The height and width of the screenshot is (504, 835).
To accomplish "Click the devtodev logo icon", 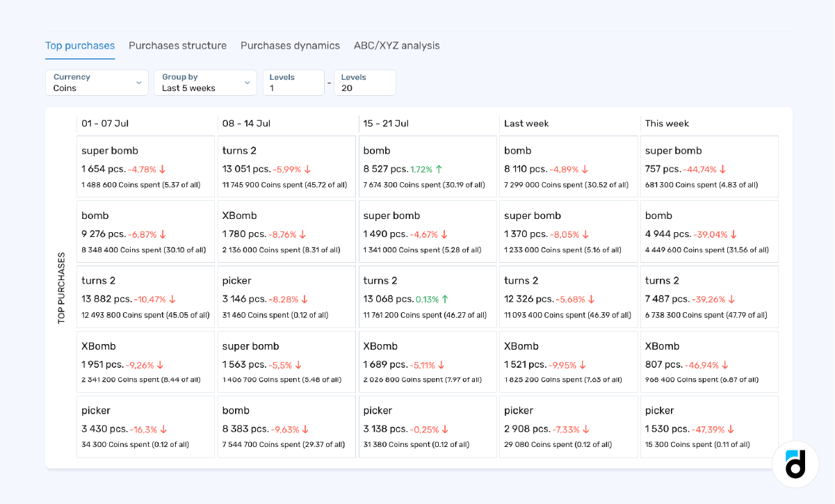I will [x=795, y=464].
